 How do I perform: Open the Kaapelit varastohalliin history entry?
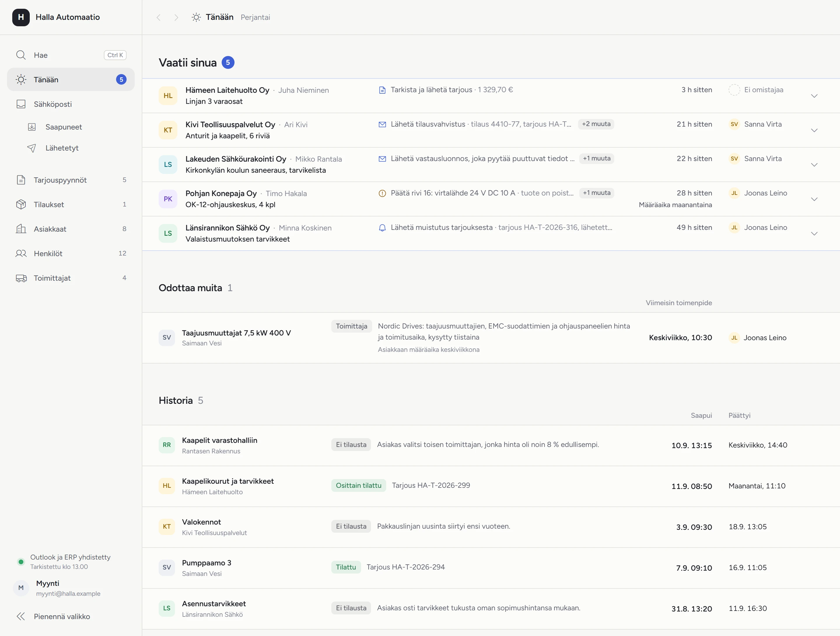[x=491, y=445]
